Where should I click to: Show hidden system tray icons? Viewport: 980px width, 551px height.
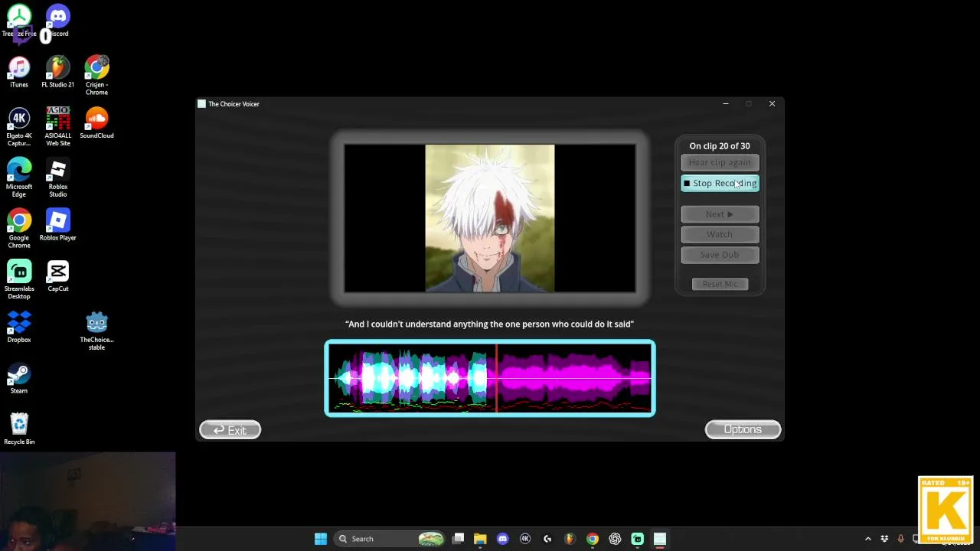[x=867, y=539]
